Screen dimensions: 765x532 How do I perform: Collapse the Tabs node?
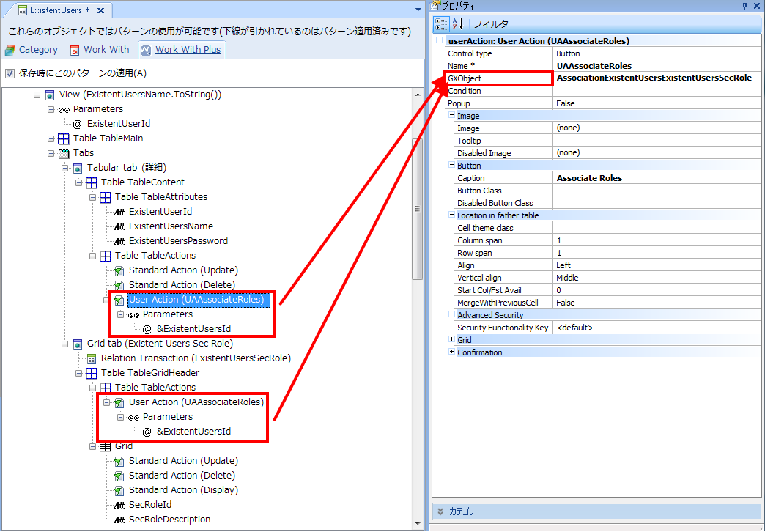point(51,153)
